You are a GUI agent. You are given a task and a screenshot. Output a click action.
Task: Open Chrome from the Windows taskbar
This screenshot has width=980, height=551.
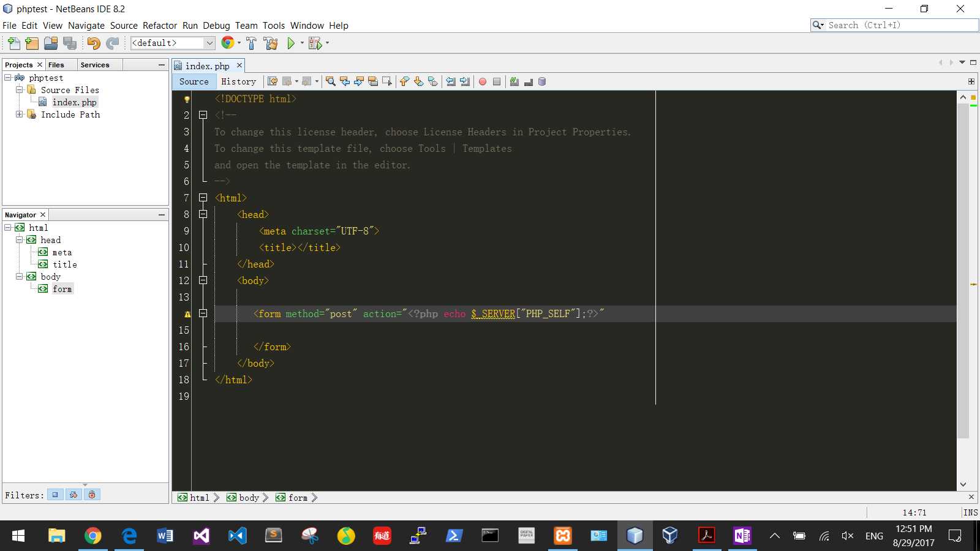click(x=92, y=536)
